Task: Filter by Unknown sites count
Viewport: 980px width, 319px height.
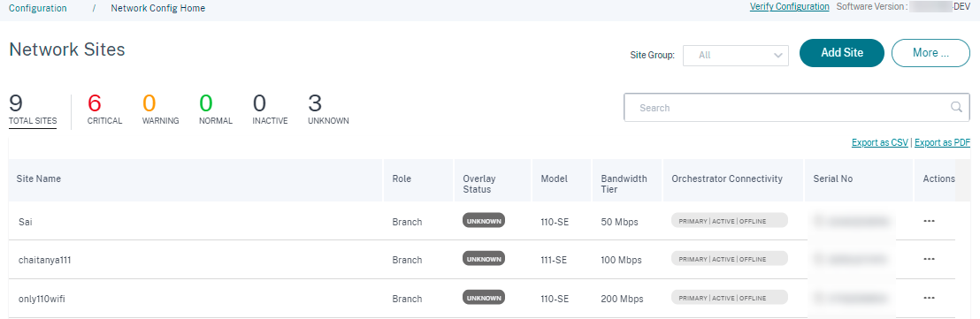Action: pos(328,110)
